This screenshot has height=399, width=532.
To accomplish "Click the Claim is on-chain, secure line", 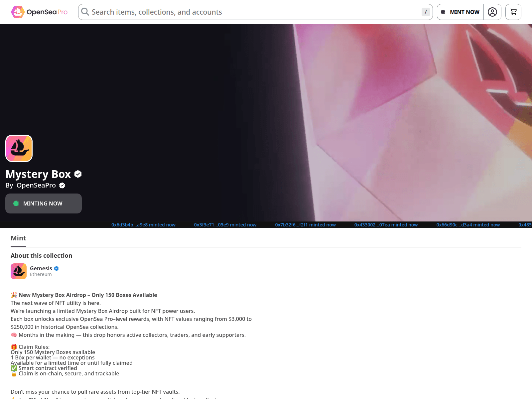I will (65, 373).
